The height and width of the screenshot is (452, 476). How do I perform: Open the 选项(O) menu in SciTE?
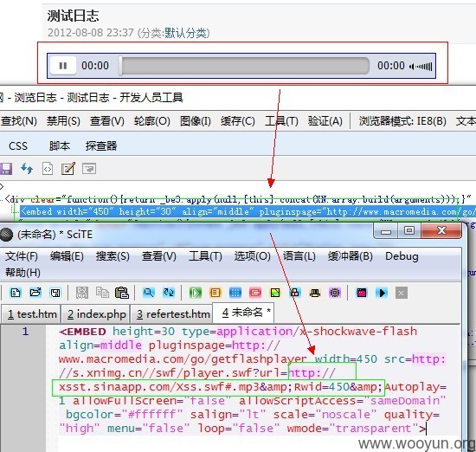pyautogui.click(x=252, y=256)
